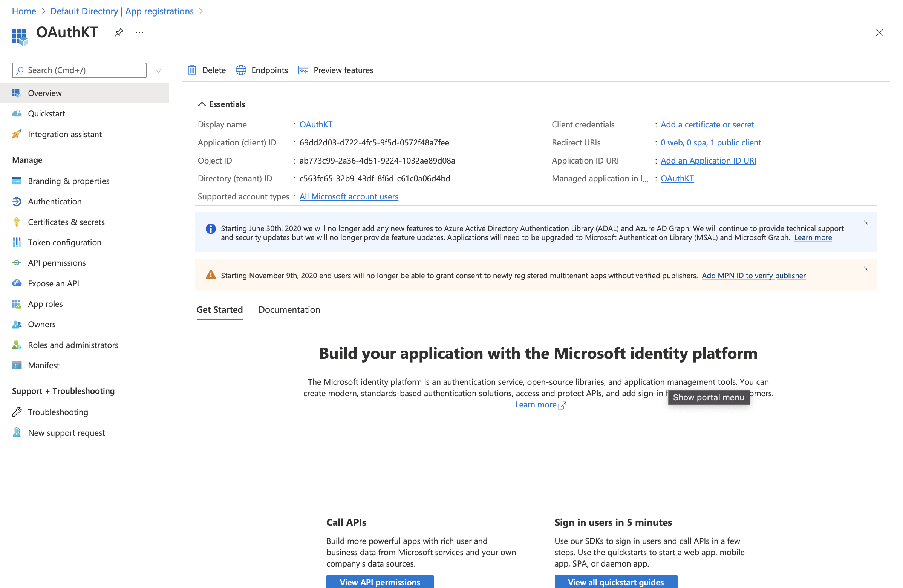Click the OAuthKT app registration logo icon
This screenshot has width=903, height=588.
[20, 37]
